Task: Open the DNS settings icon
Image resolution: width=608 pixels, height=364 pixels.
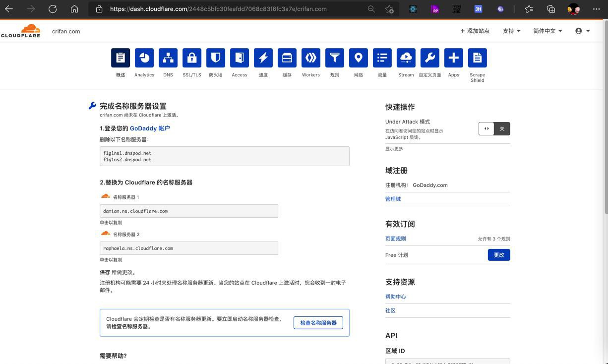Action: point(168,58)
